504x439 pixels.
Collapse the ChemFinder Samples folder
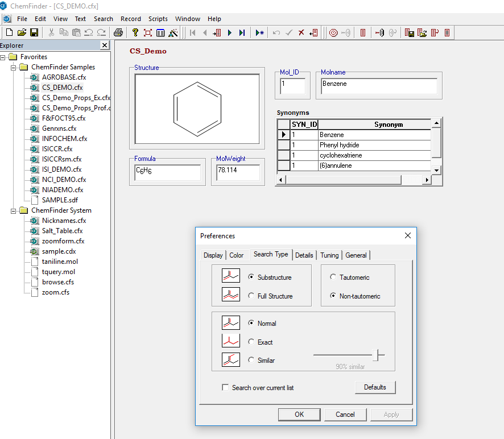(13, 68)
